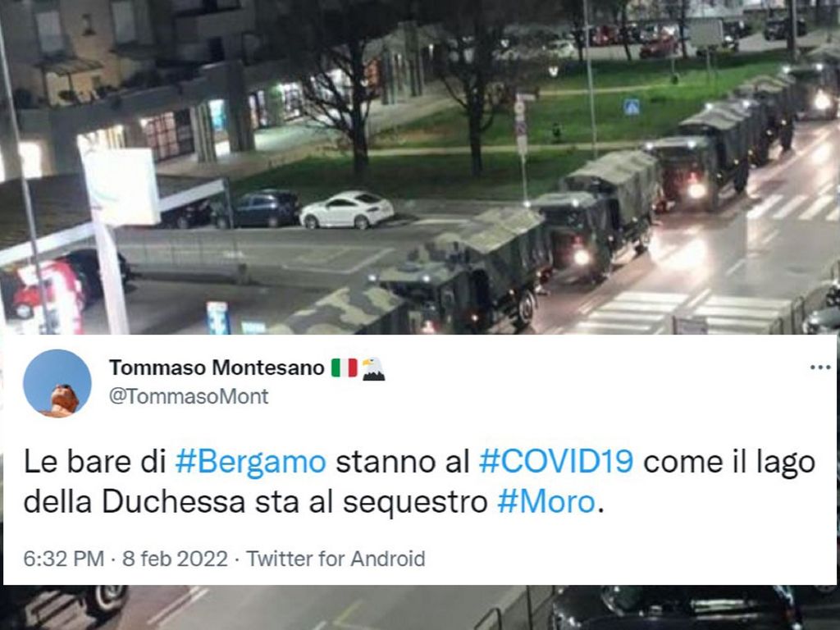Open the Tommaso Montesano display name

(217, 368)
